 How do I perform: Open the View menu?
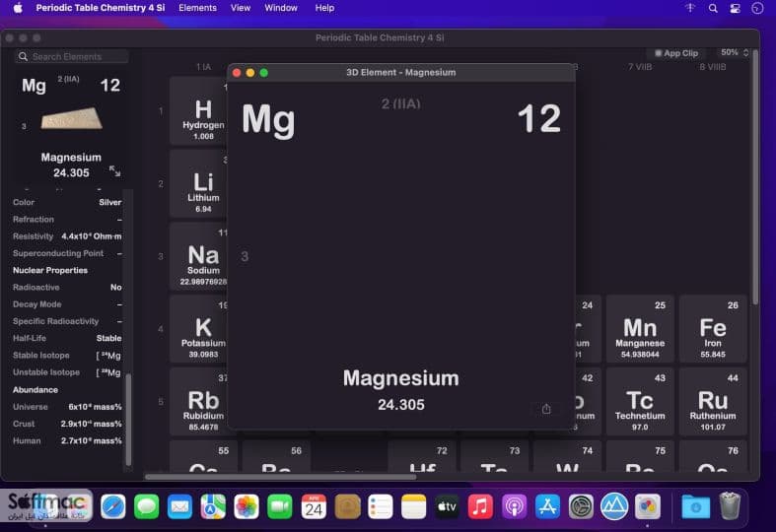coord(240,8)
